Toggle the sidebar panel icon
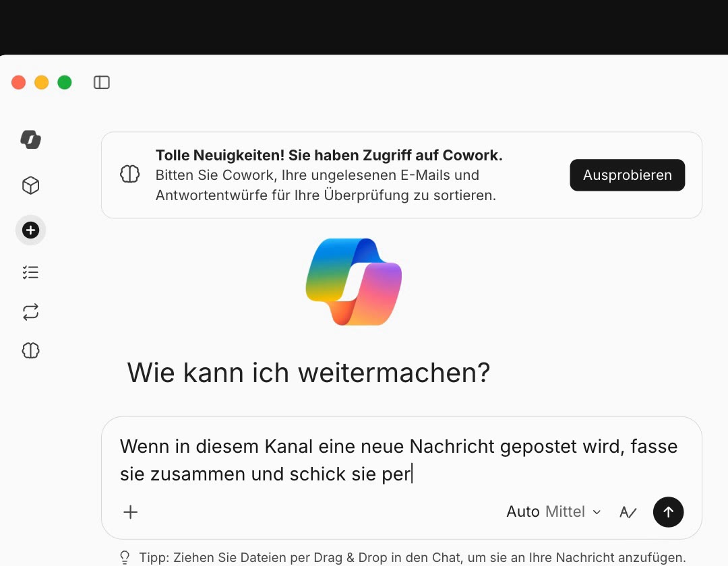Screen dimensions: 728x566 coord(101,83)
